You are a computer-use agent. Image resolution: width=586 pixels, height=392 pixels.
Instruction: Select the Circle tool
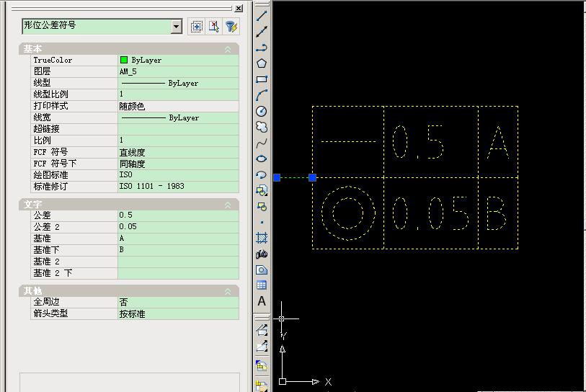pos(262,111)
